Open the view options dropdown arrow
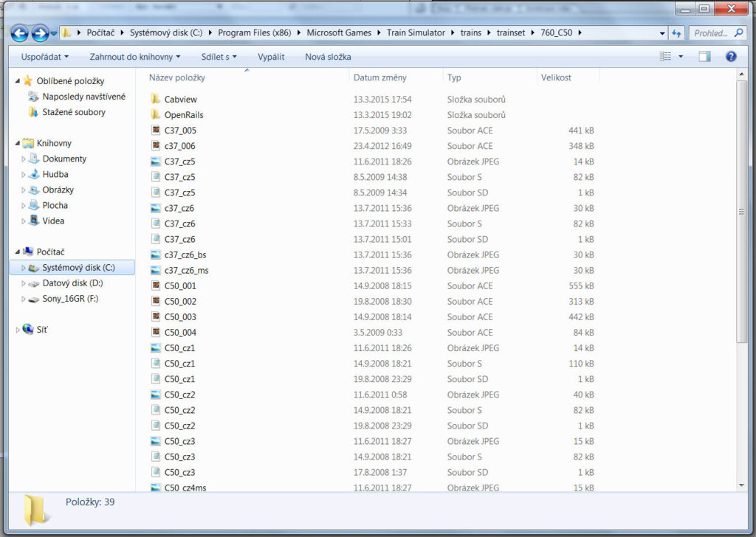 coord(681,57)
